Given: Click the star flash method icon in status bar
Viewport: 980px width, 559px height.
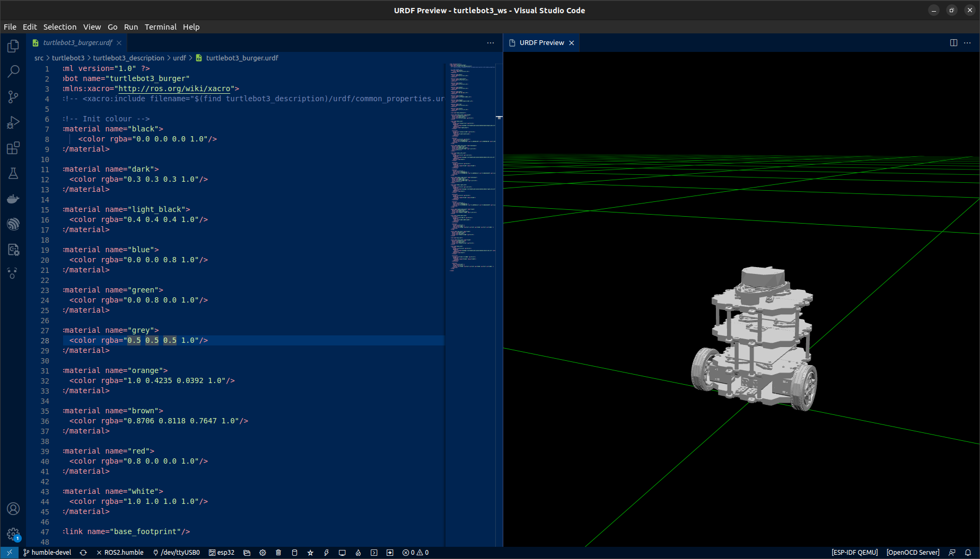Looking at the screenshot, I should [310, 553].
